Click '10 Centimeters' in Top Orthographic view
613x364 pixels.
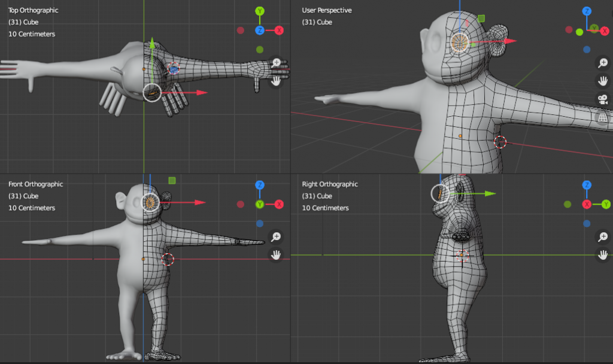coord(32,34)
